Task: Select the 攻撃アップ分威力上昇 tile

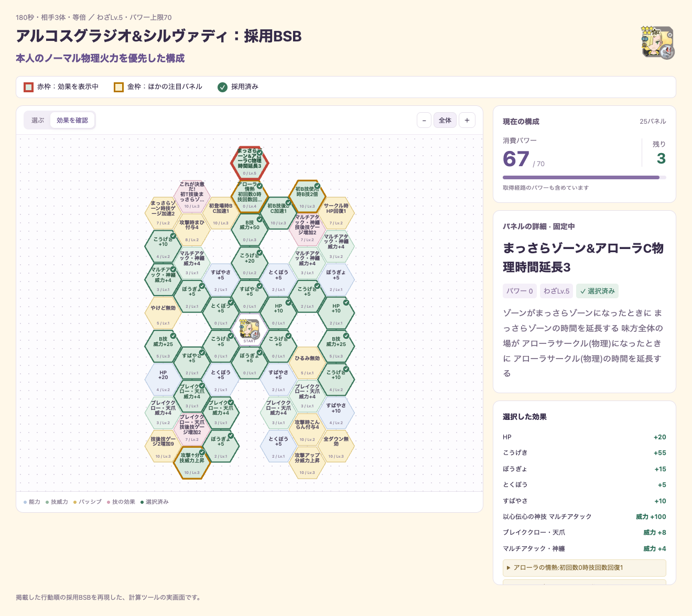Action: pos(307,463)
